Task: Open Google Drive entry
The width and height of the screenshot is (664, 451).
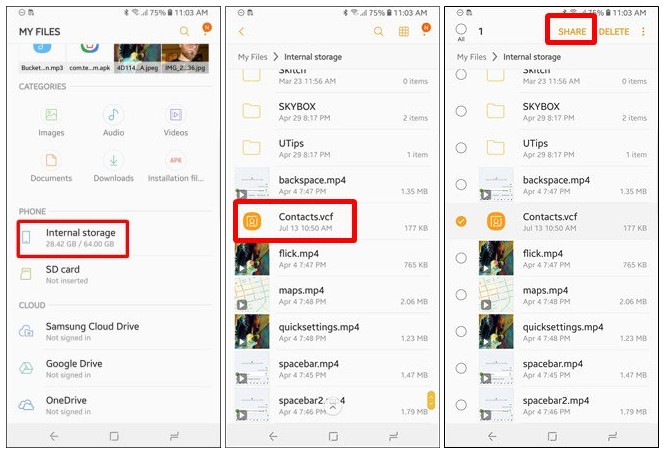Action: point(114,368)
